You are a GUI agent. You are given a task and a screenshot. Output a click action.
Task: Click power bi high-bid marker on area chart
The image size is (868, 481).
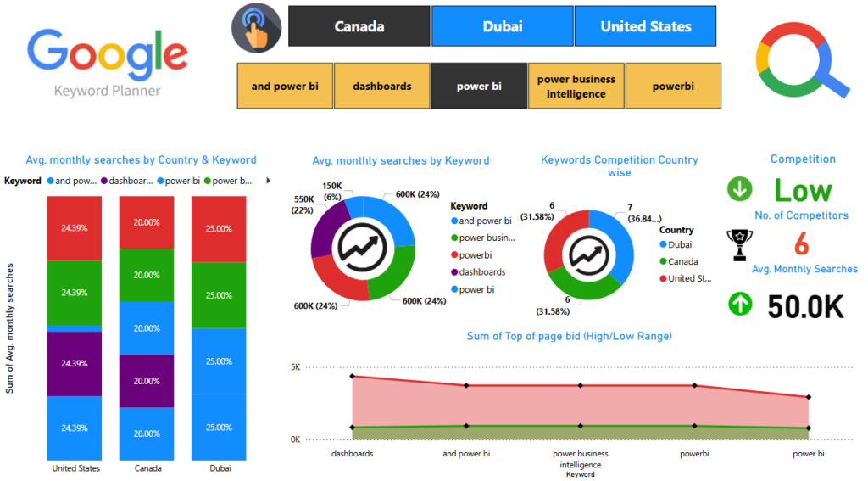(x=809, y=397)
